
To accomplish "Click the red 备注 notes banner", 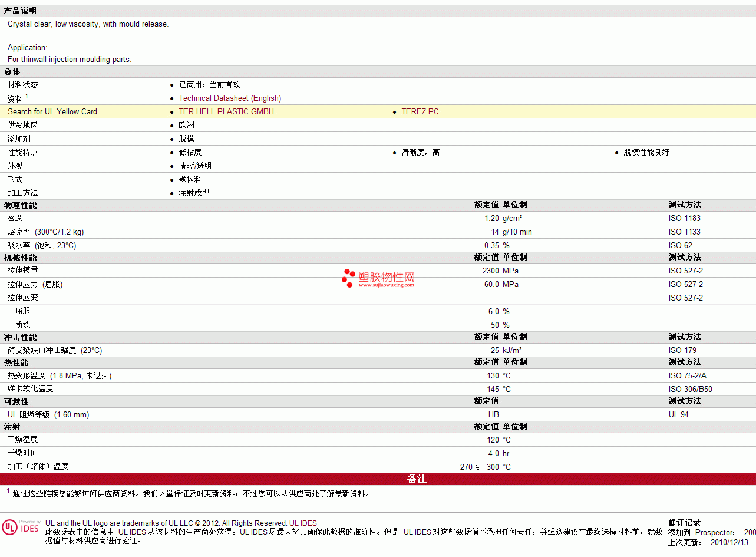I will click(378, 479).
